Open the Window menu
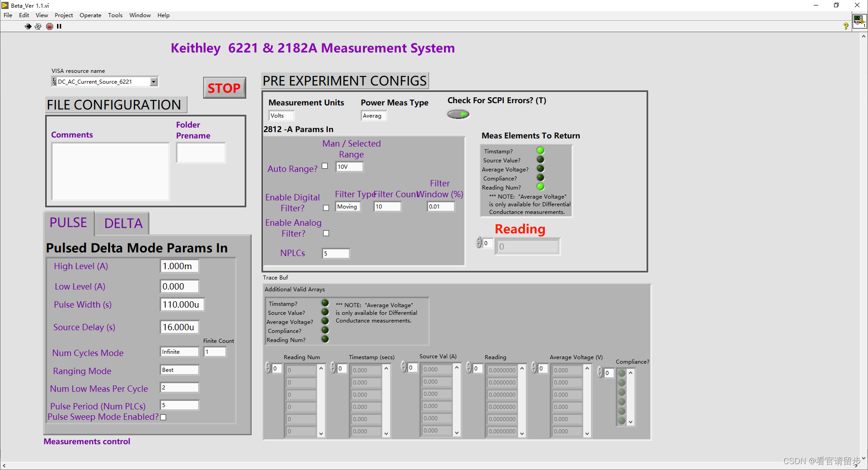868x470 pixels. [140, 15]
